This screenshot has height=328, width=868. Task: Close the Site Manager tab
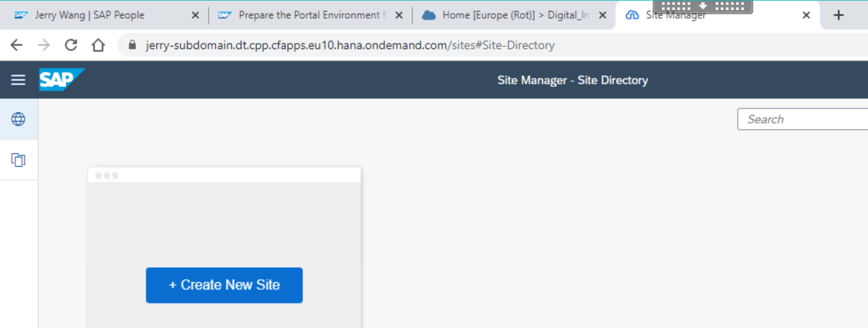pos(806,15)
